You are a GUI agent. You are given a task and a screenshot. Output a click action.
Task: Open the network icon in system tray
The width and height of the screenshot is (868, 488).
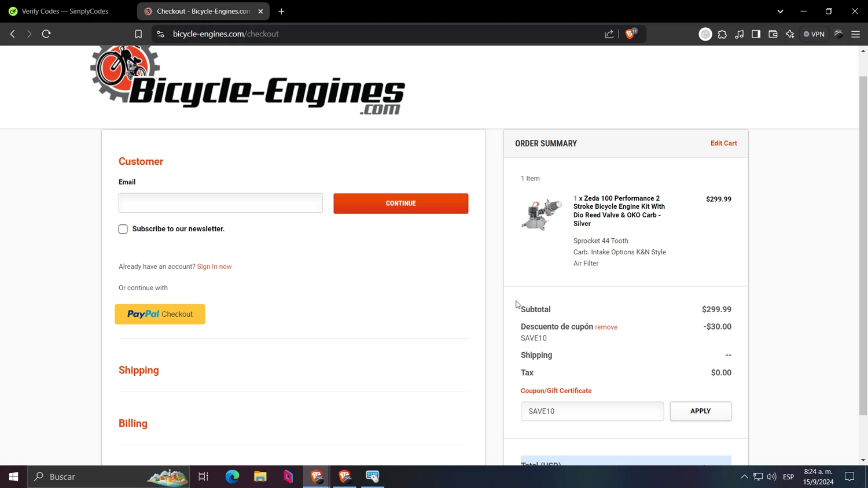[758, 477]
